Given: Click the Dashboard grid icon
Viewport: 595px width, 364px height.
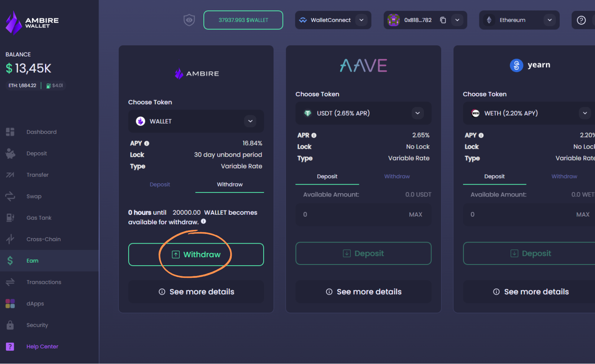Looking at the screenshot, I should (10, 132).
